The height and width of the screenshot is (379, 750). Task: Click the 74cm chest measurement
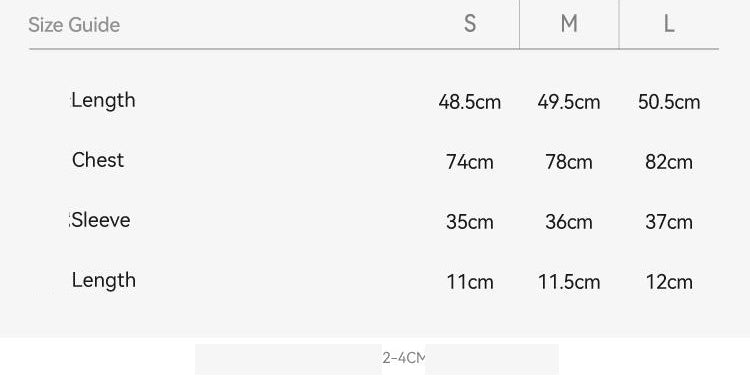click(x=470, y=162)
